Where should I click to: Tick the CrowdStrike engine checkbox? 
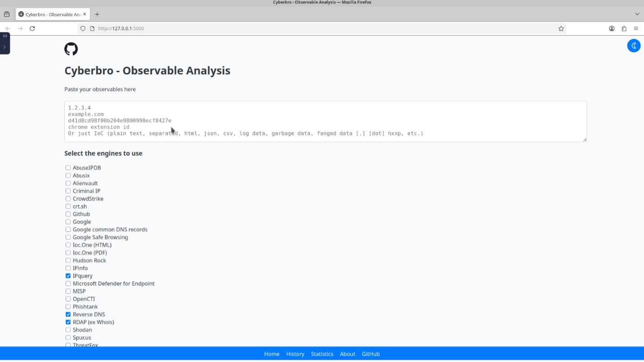pos(68,198)
